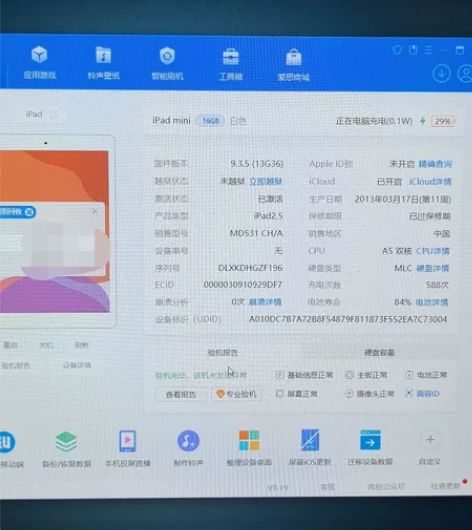Click the 微信公众号 footer link
This screenshot has width=472, height=530.
(x=386, y=486)
